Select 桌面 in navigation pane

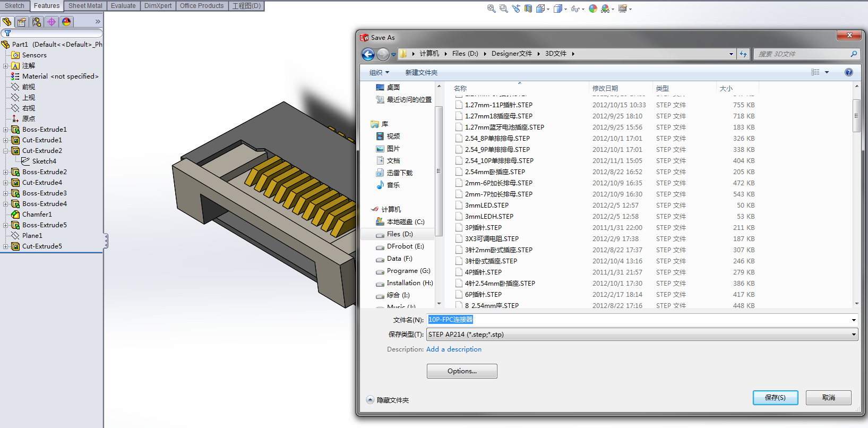pos(393,88)
